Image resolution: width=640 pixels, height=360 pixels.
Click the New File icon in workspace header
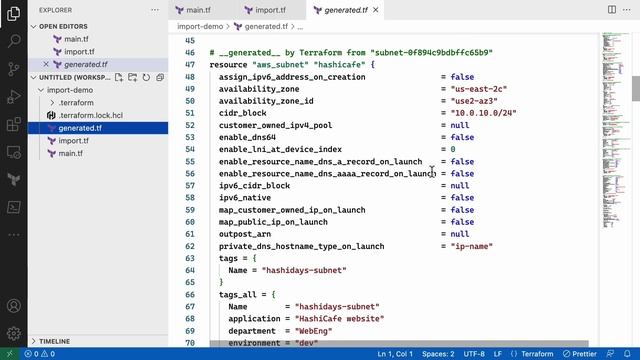pyautogui.click(x=118, y=77)
